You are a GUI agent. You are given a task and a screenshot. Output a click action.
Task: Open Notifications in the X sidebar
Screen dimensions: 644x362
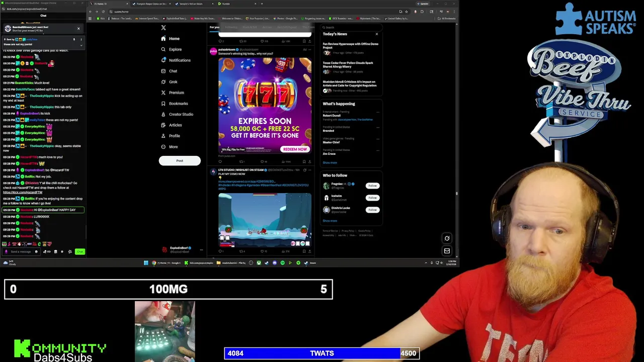coord(176,60)
